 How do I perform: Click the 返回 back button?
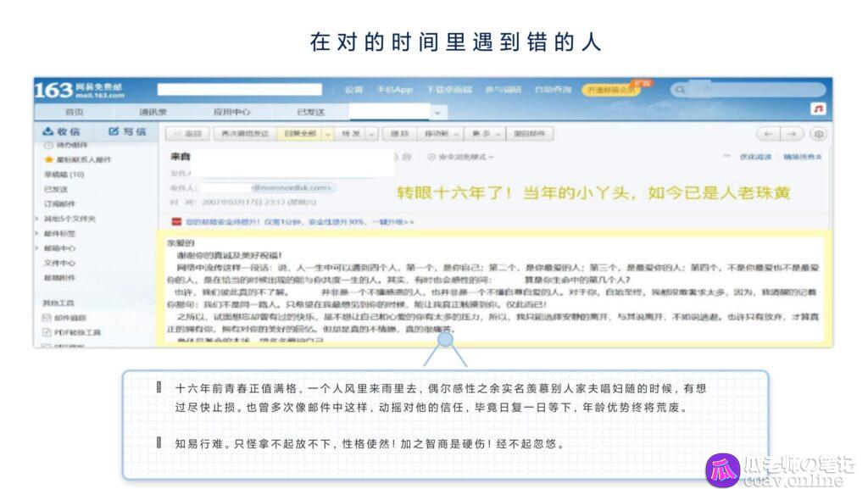(x=187, y=134)
